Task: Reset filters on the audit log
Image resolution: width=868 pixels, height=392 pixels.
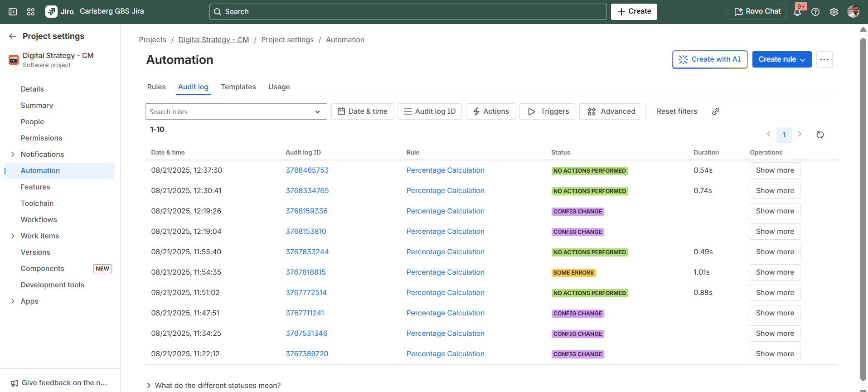Action: [x=677, y=111]
